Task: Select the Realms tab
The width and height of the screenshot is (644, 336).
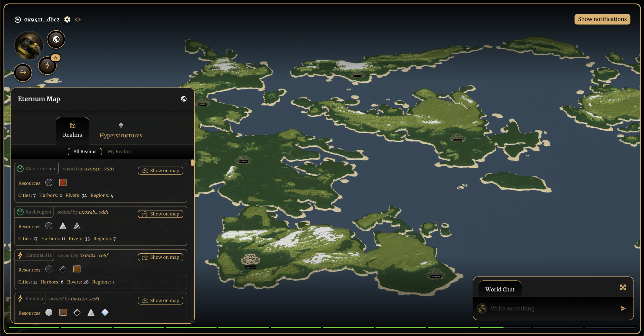Action: (73, 131)
